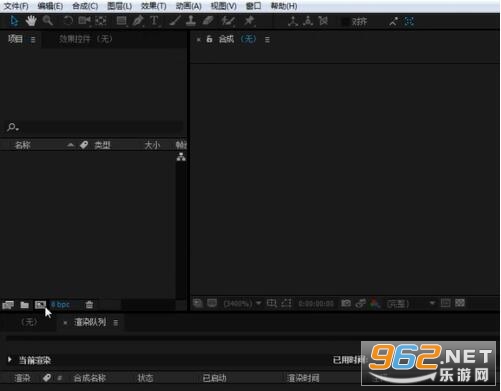Open the viewer magnification ratio dropdown
501x391 pixels.
[x=242, y=304]
